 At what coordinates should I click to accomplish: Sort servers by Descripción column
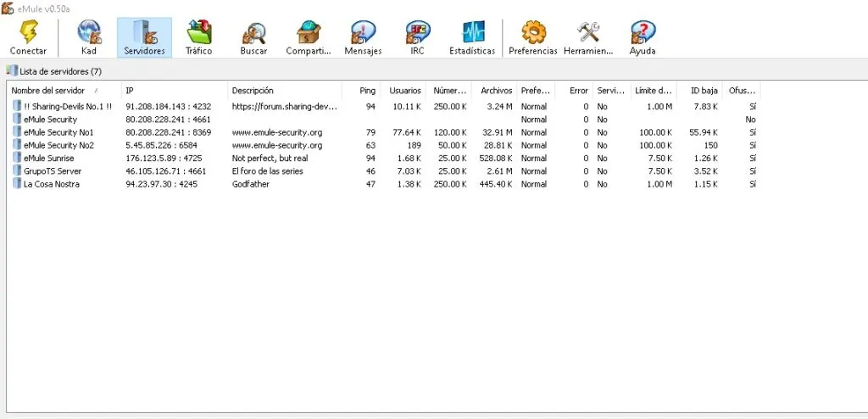click(285, 91)
